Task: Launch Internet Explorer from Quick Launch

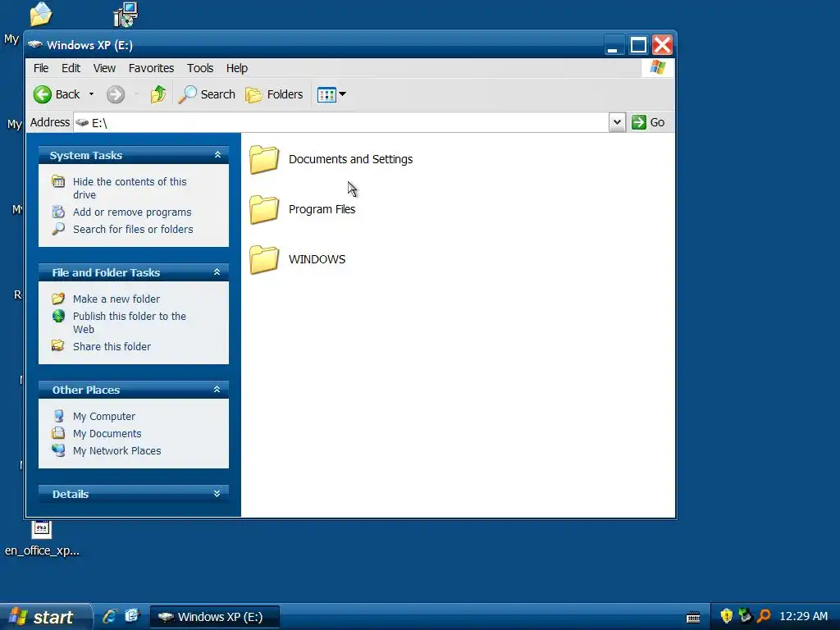Action: click(x=110, y=616)
